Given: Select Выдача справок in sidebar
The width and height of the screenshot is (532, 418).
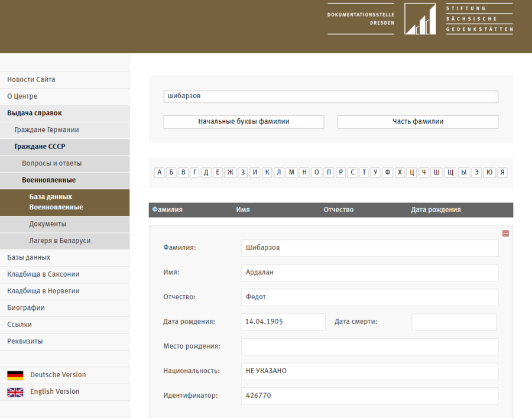Looking at the screenshot, I should pyautogui.click(x=65, y=113).
